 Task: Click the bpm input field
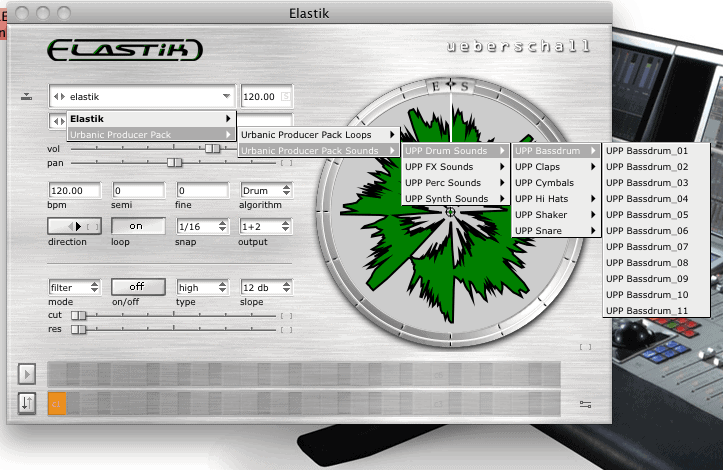(x=74, y=190)
